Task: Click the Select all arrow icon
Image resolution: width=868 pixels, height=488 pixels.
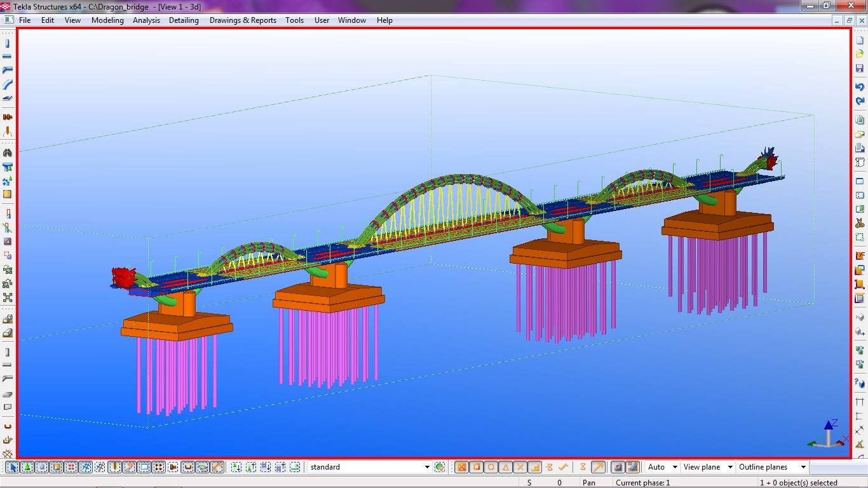Action: coord(12,467)
